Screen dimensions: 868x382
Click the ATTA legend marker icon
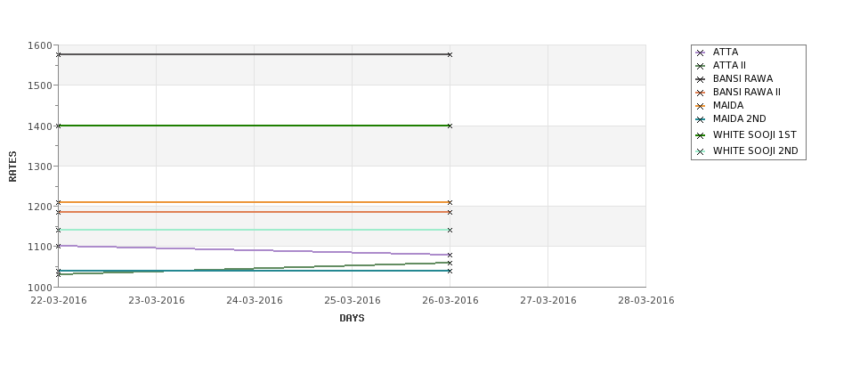tap(701, 53)
